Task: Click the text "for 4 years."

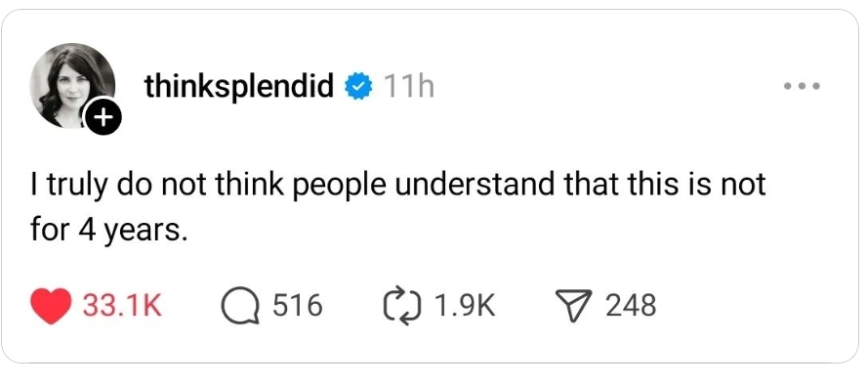Action: 106,230
